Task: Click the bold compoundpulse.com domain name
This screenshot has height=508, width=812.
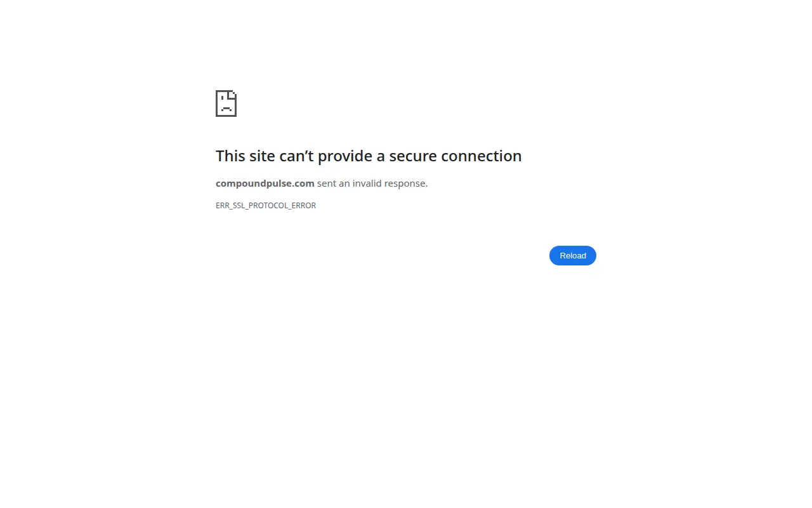Action: 265,184
